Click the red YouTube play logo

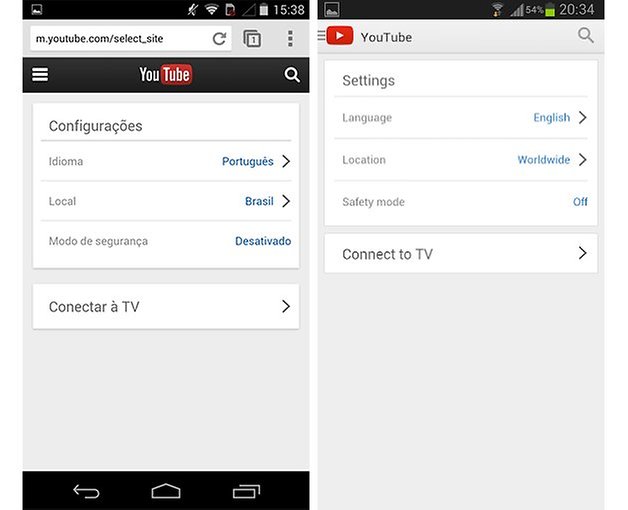point(340,36)
